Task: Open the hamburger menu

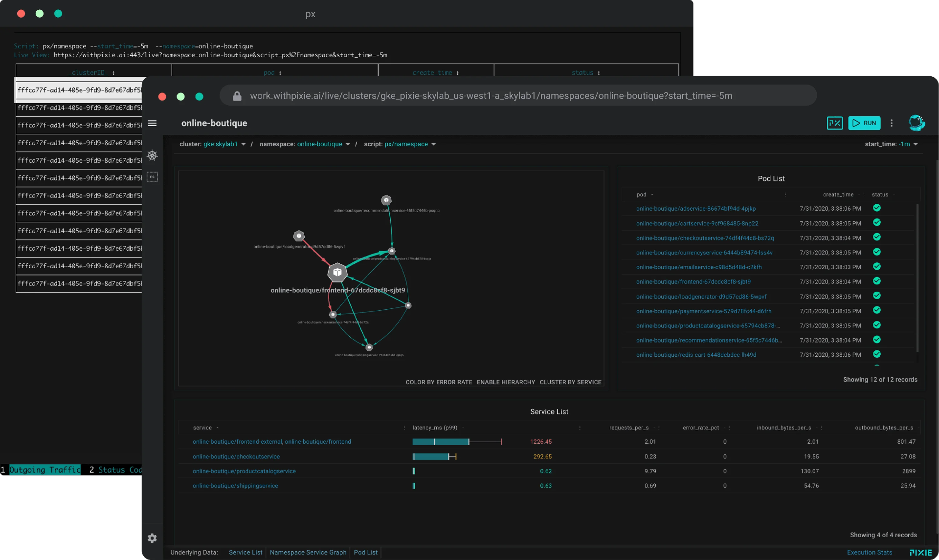Action: (152, 123)
